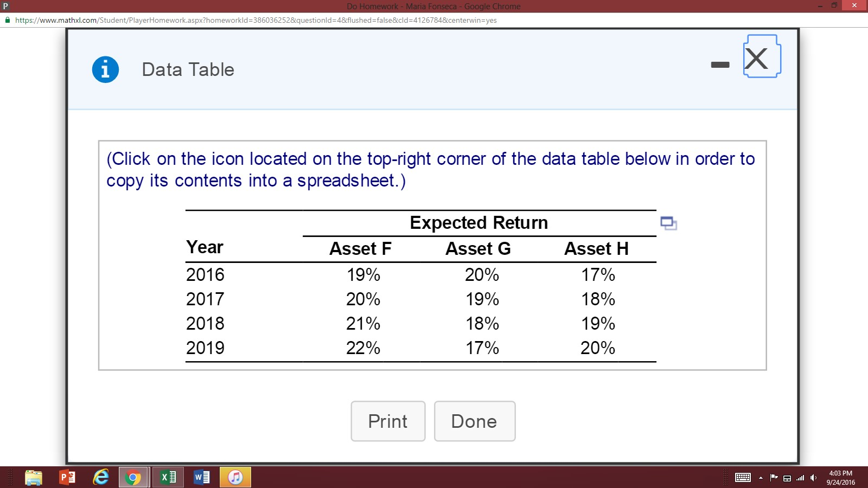
Task: Open Chrome from the taskbar
Action: tap(133, 477)
